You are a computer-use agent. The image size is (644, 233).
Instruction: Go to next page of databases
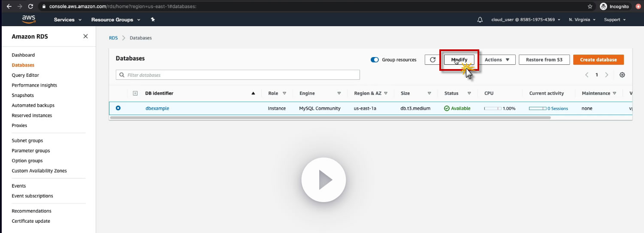(x=607, y=75)
